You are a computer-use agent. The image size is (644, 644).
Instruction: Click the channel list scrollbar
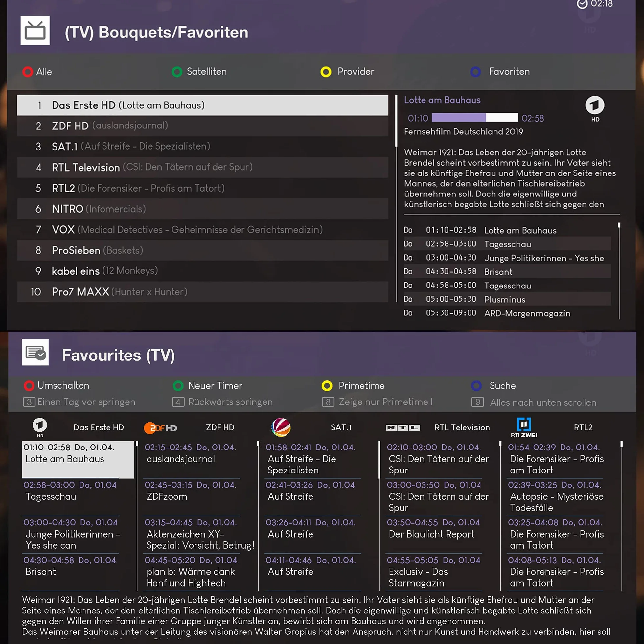tap(396, 199)
